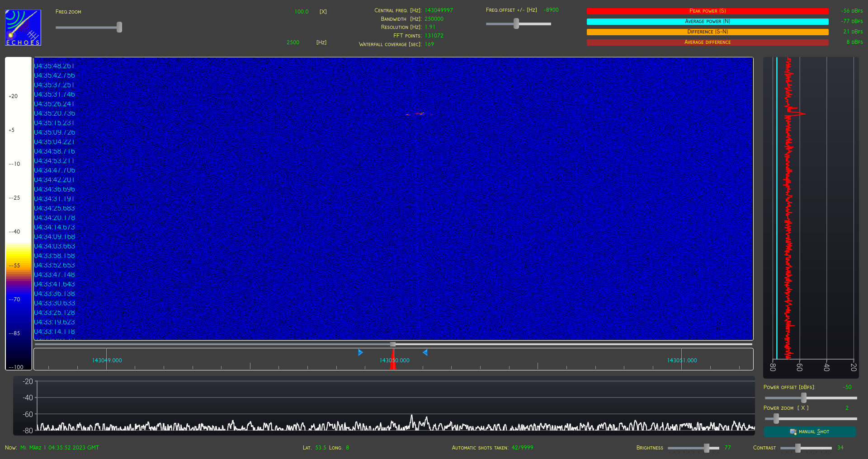Click the cyan average line in power history
The height and width of the screenshot is (459, 868).
(x=777, y=208)
